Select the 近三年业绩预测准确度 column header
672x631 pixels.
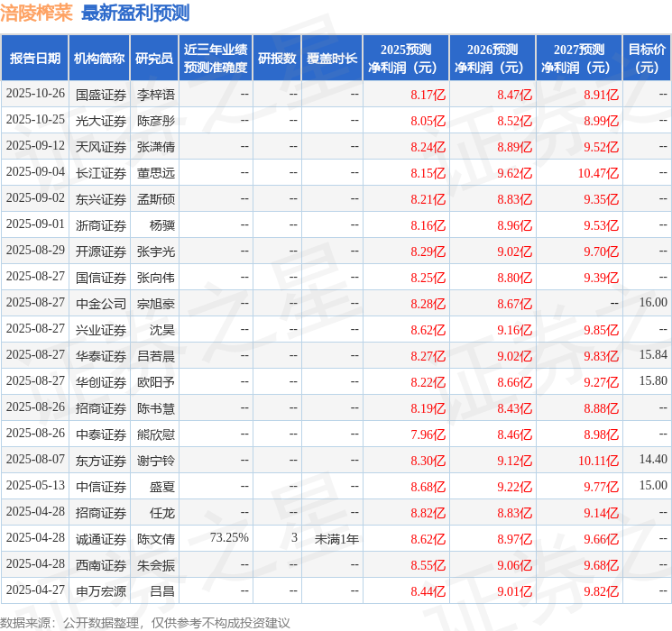coord(216,59)
